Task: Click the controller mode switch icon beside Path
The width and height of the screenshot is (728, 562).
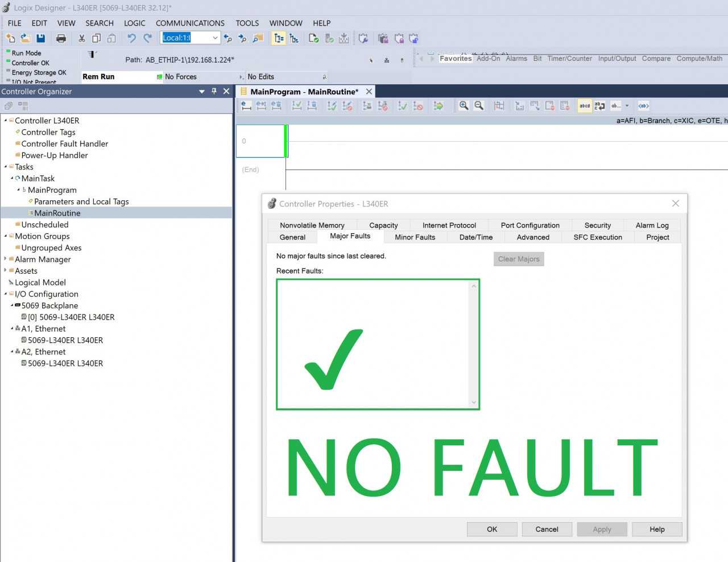Action: 92,55
